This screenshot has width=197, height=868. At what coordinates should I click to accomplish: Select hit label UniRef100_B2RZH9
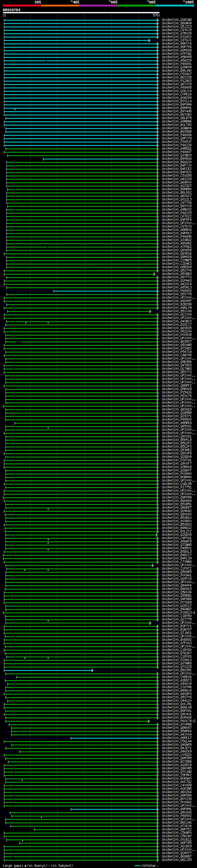177,305
